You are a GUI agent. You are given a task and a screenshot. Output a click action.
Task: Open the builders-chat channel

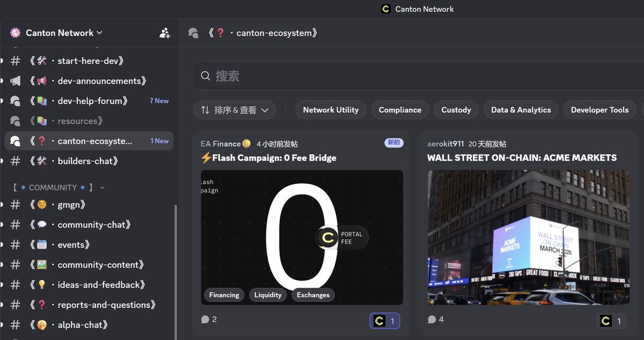click(89, 161)
